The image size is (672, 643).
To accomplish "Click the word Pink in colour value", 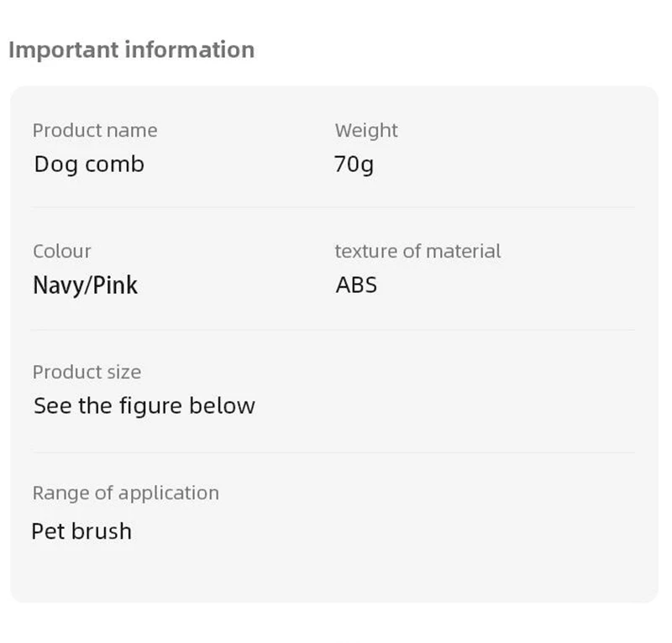I will point(115,285).
